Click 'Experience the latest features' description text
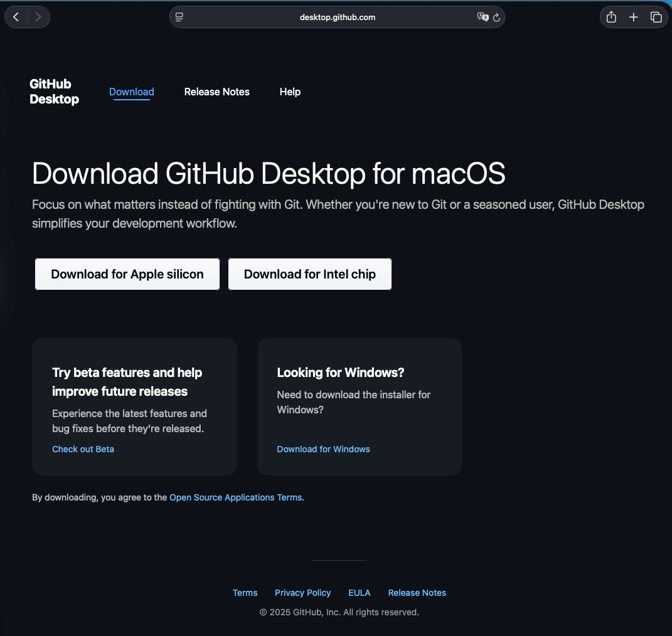The image size is (672, 636). click(x=129, y=421)
